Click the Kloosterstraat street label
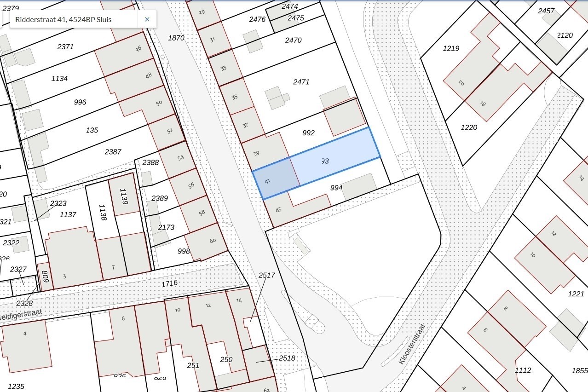Viewport: 588px width, 392px height. coord(412,344)
